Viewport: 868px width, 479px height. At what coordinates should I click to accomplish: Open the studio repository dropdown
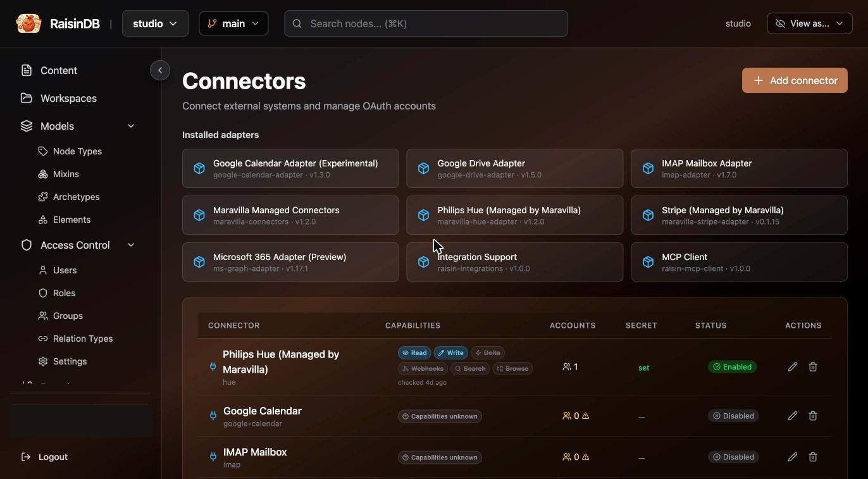pos(155,23)
